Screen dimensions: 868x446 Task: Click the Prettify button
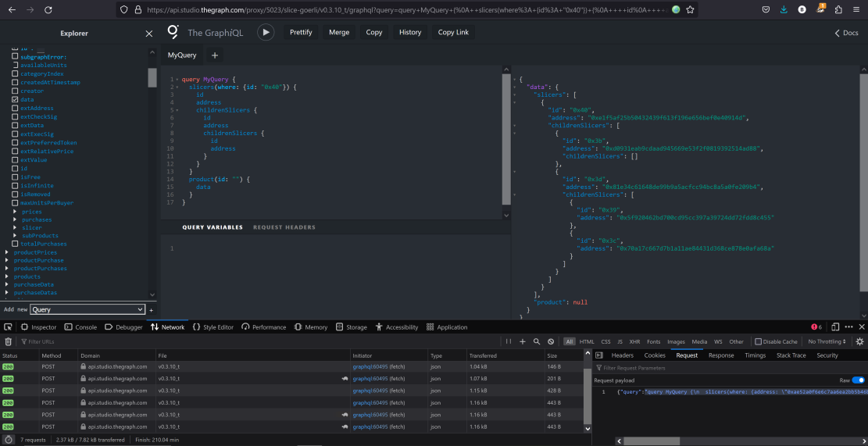(x=301, y=32)
